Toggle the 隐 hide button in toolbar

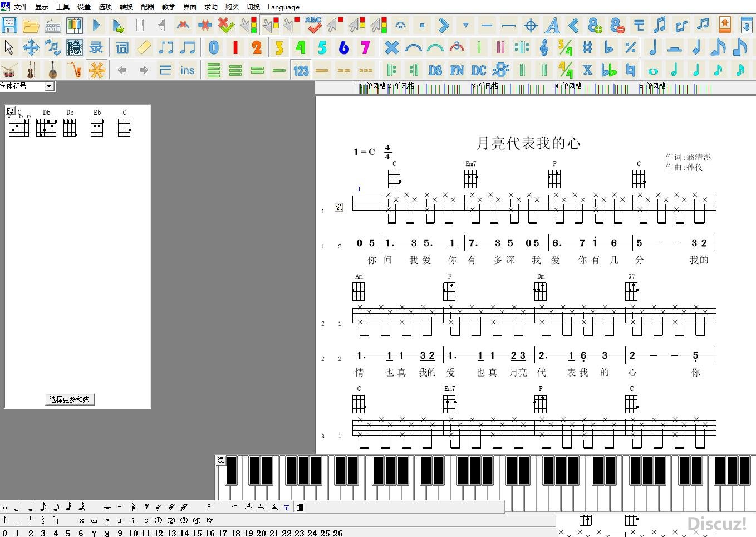pyautogui.click(x=74, y=47)
